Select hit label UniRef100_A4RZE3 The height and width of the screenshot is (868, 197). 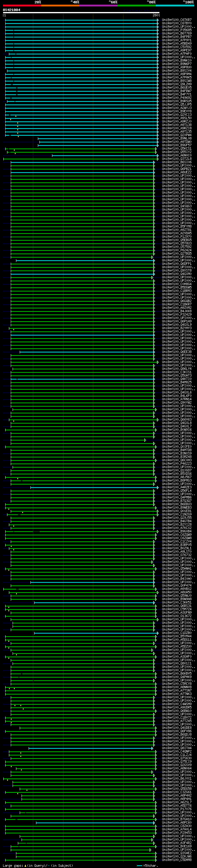[177, 487]
